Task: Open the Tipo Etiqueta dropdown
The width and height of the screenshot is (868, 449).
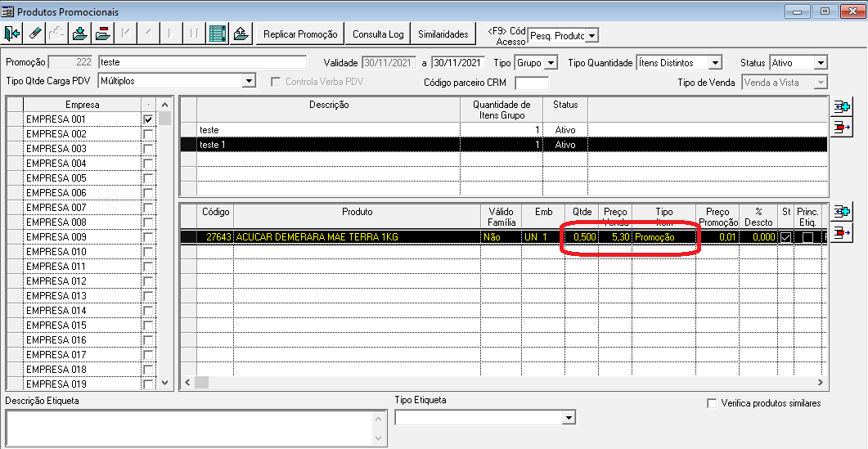Action: point(569,417)
